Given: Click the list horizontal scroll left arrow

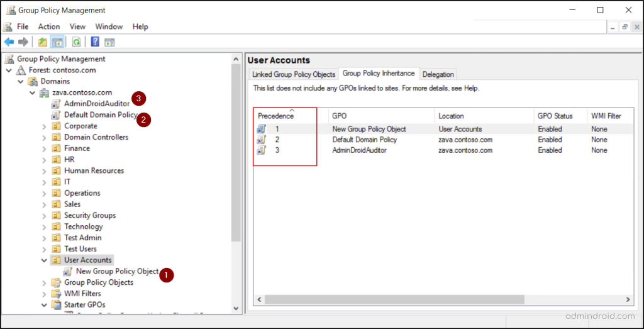Looking at the screenshot, I should tap(259, 300).
